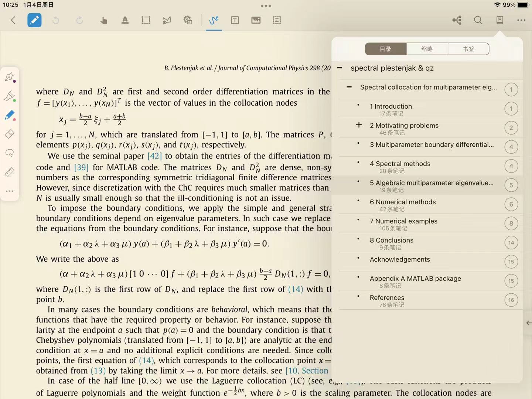Screen dimensions: 532x399
Task: Select the text highlight underline tool
Action: pyautogui.click(x=125, y=20)
